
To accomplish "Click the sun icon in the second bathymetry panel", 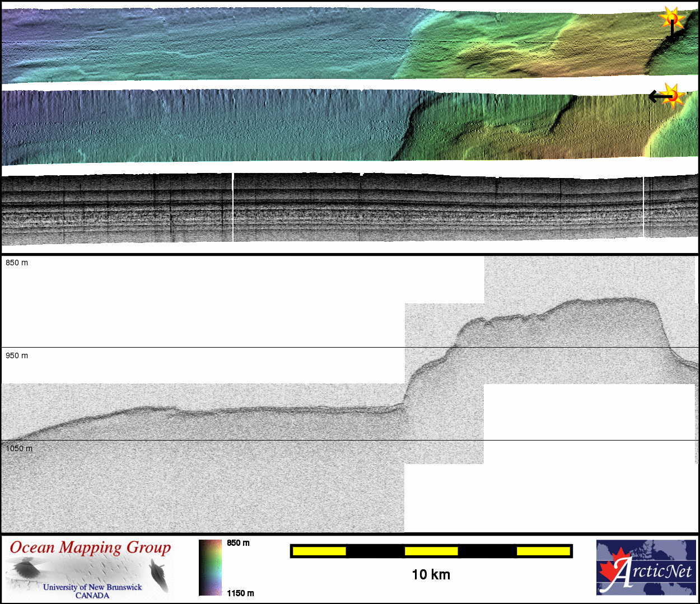I will click(x=673, y=96).
